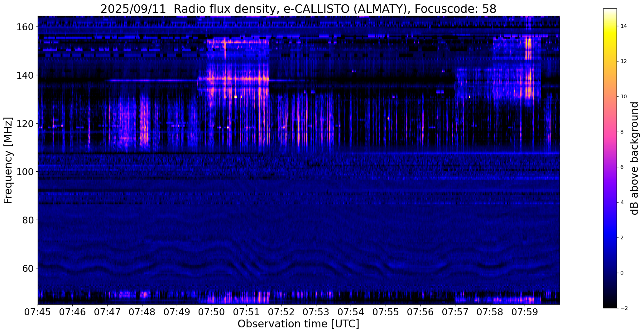
Task: Select the 07:48 time tick label
Action: [x=142, y=312]
